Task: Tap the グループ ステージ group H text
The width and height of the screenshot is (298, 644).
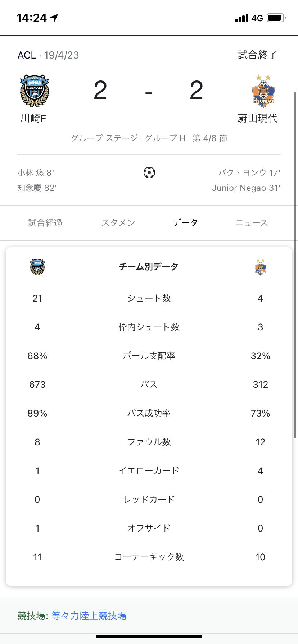Action: (149, 138)
